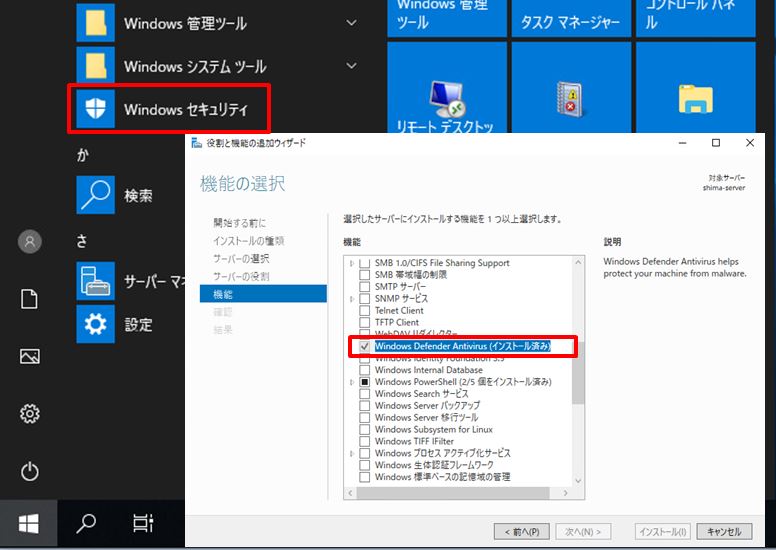This screenshot has height=550, width=776.
Task: Open the コントロール パネル tile
Action: click(696, 18)
